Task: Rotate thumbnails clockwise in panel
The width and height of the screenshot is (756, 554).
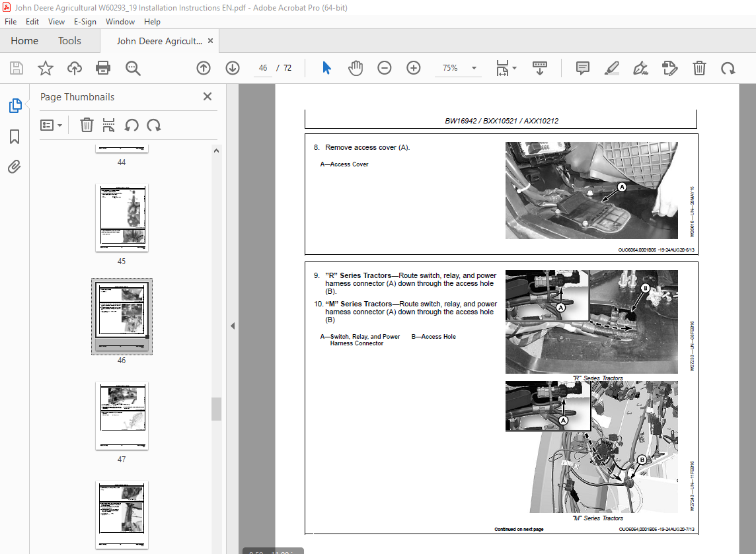Action: tap(154, 125)
